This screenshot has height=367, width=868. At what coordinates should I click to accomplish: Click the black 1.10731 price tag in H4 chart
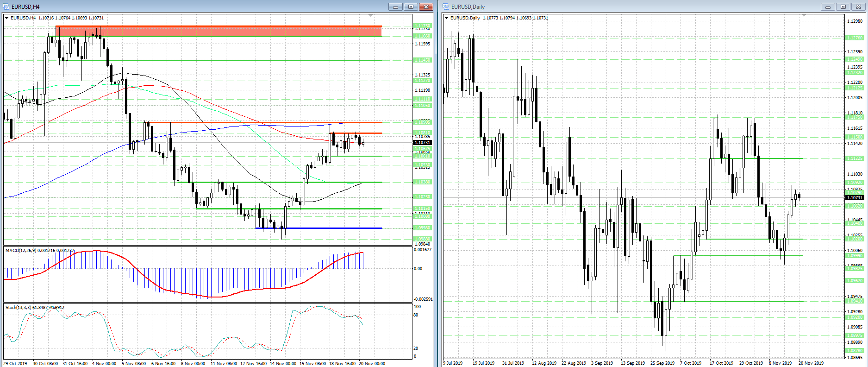[422, 143]
